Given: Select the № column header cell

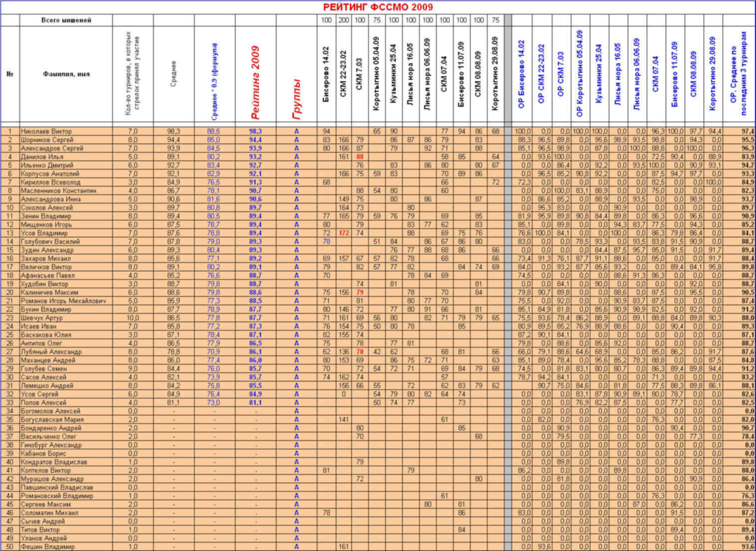Looking at the screenshot, I should [10, 74].
